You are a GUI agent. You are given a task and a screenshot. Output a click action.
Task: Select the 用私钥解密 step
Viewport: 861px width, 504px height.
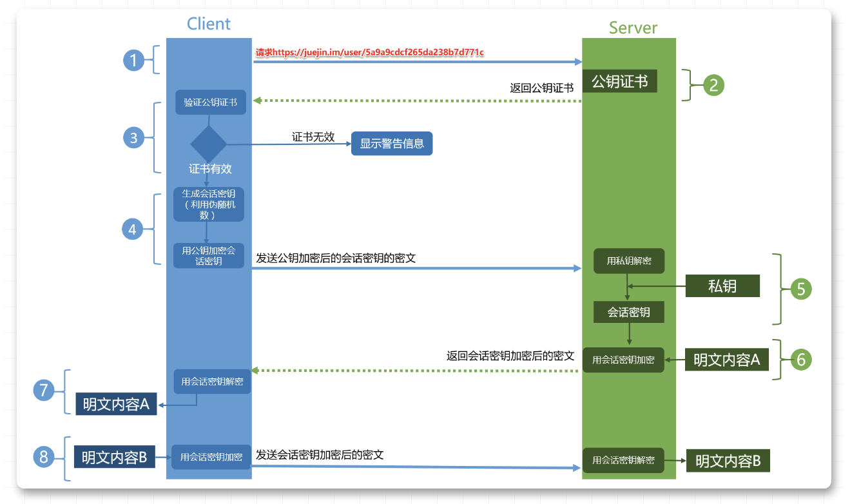tap(628, 261)
